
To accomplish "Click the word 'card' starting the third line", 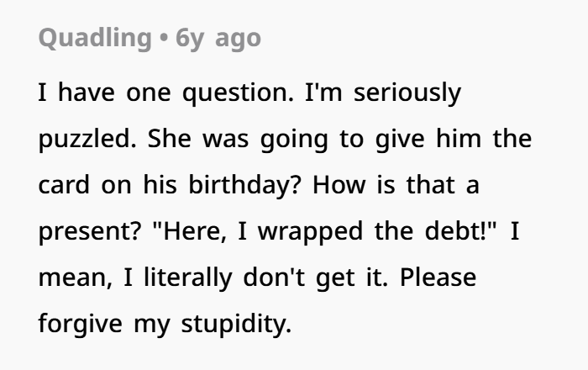I will pos(64,185).
